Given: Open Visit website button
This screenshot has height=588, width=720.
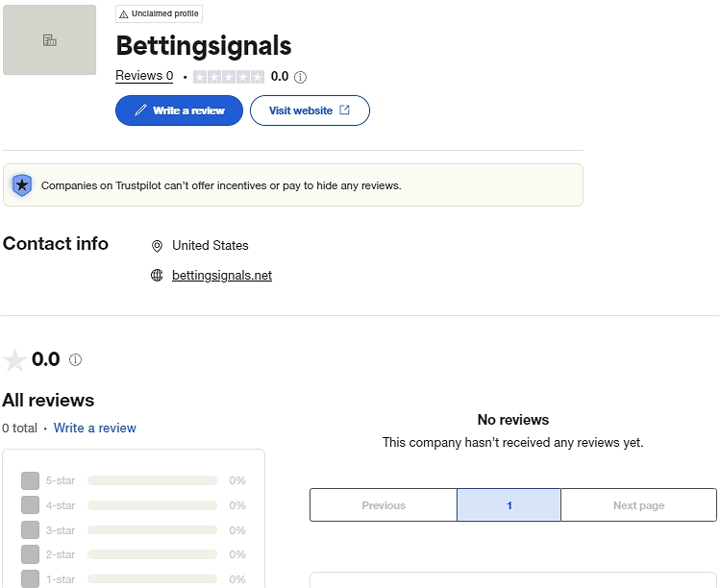Looking at the screenshot, I should click(310, 110).
